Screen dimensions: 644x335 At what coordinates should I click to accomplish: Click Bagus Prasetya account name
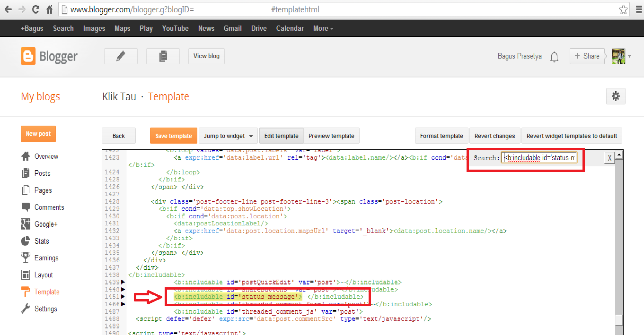click(x=519, y=56)
